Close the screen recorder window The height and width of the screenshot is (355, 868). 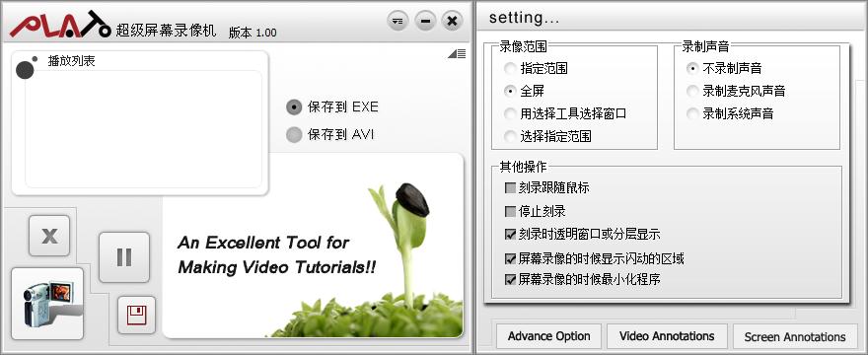click(x=453, y=22)
